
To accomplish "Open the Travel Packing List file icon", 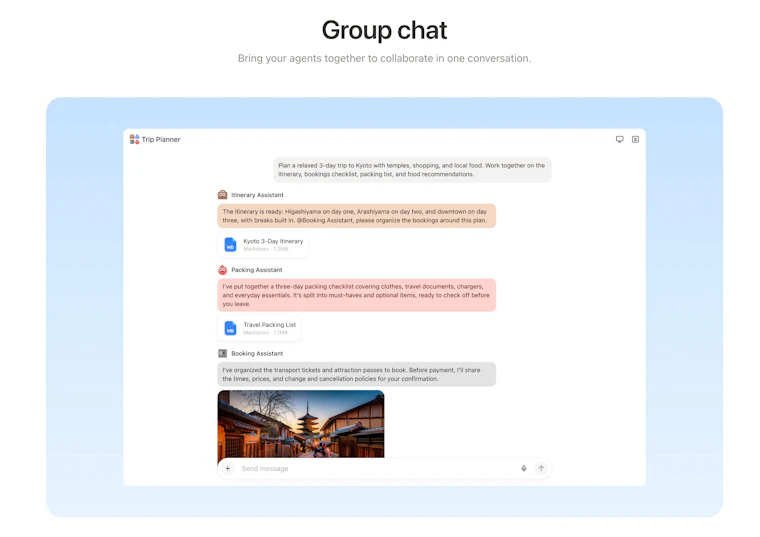I will pos(230,328).
